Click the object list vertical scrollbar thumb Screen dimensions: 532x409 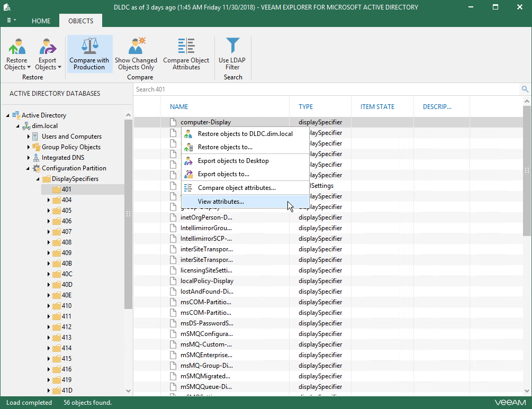527,170
